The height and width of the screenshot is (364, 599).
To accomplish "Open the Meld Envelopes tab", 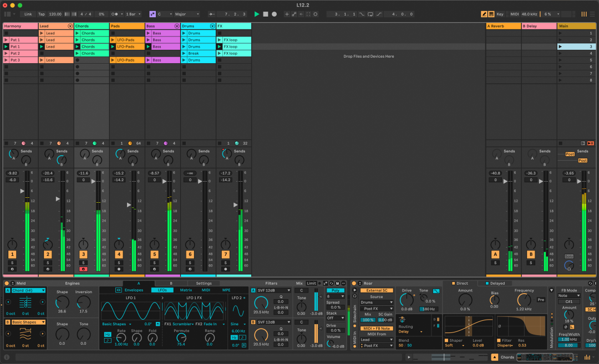I will [134, 290].
